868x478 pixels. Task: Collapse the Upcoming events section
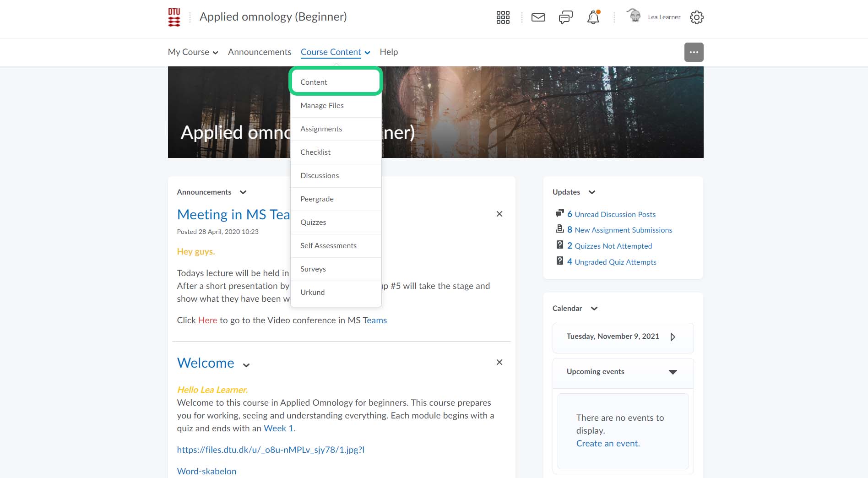click(x=673, y=372)
